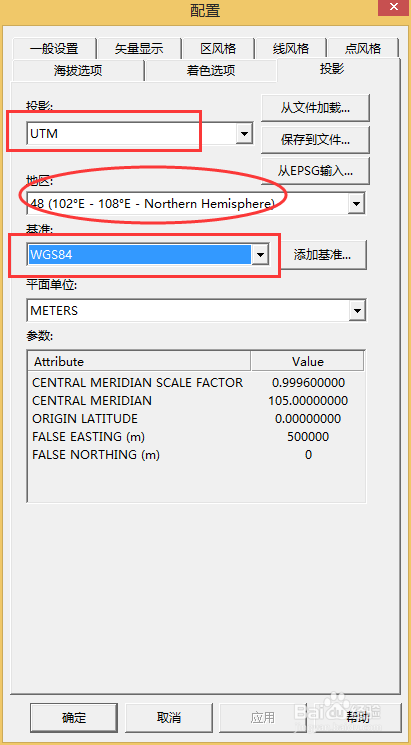Screen dimensions: 411x745
Task: Select the 区风格 tab
Action: tap(218, 48)
